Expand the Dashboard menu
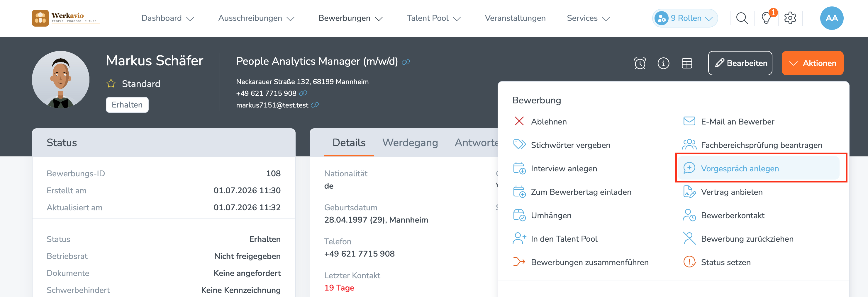Image resolution: width=868 pixels, height=297 pixels. [x=167, y=18]
